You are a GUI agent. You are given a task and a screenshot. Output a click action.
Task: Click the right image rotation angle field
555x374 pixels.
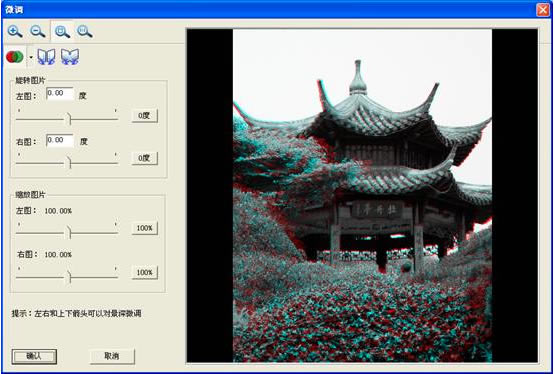(x=60, y=140)
